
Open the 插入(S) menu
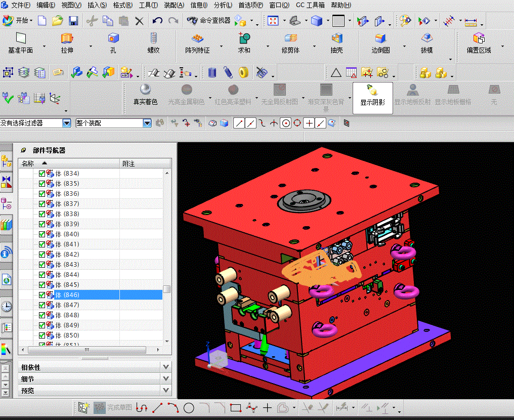pos(97,5)
